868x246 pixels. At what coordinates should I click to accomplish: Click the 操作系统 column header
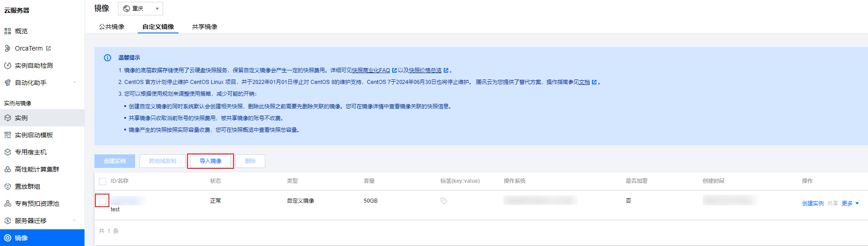515,181
